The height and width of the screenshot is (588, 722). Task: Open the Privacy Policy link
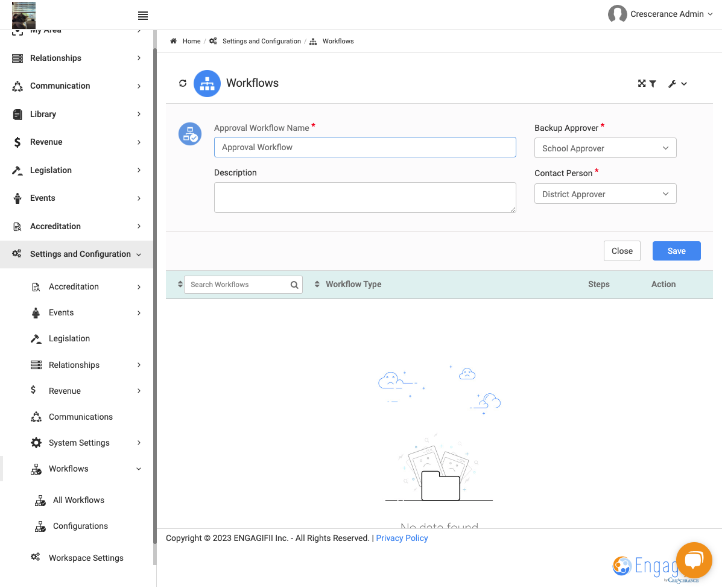(402, 539)
